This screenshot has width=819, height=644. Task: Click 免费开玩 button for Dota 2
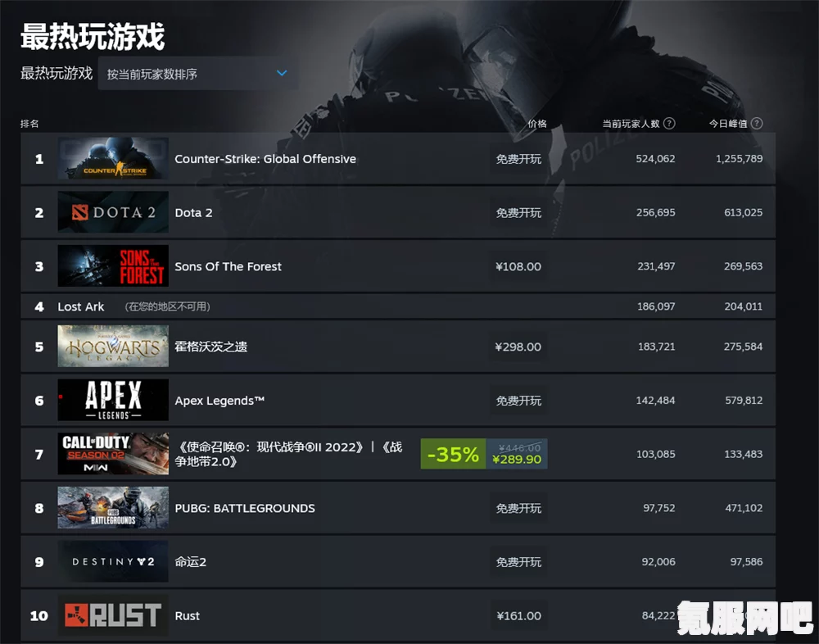pyautogui.click(x=518, y=213)
